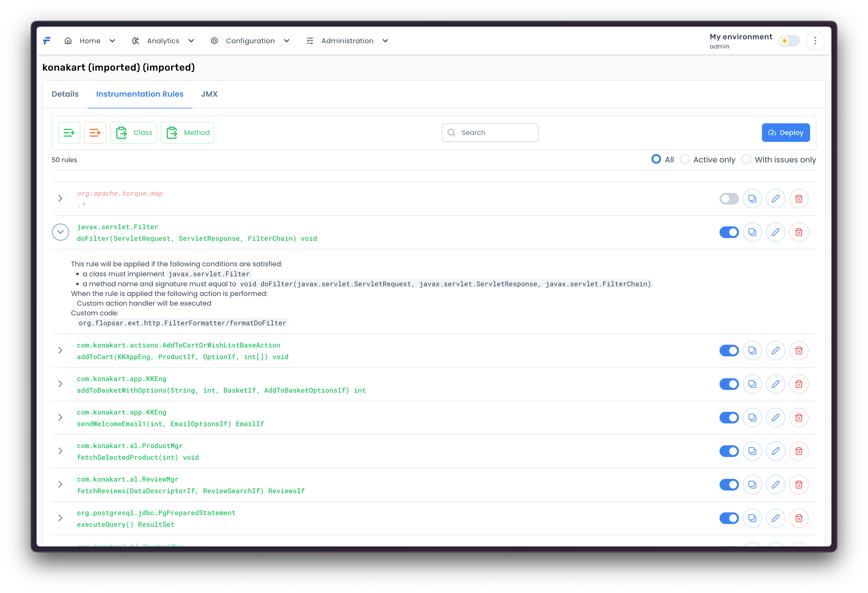Viewport: 868px width, 593px height.
Task: Switch to the JMX tab
Action: tap(209, 94)
